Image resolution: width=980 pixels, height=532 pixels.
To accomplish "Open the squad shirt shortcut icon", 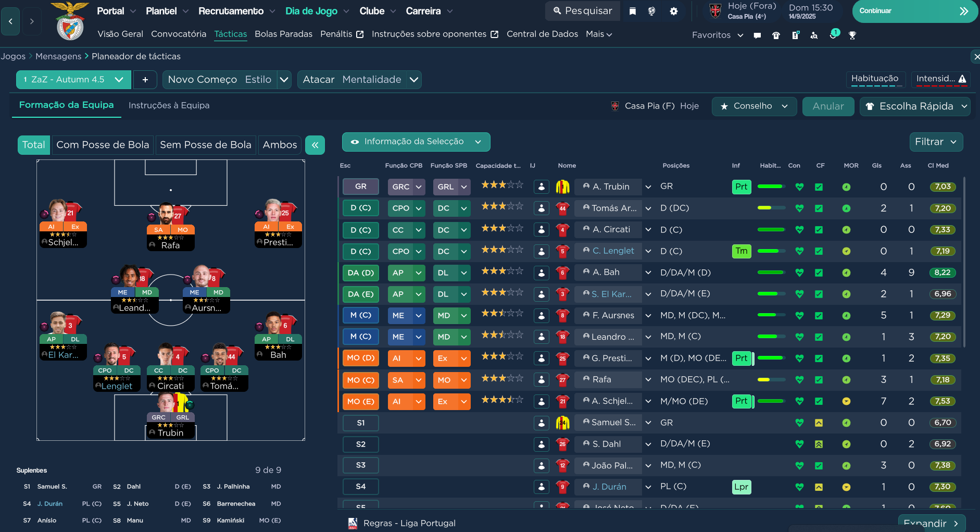I will tap(776, 35).
